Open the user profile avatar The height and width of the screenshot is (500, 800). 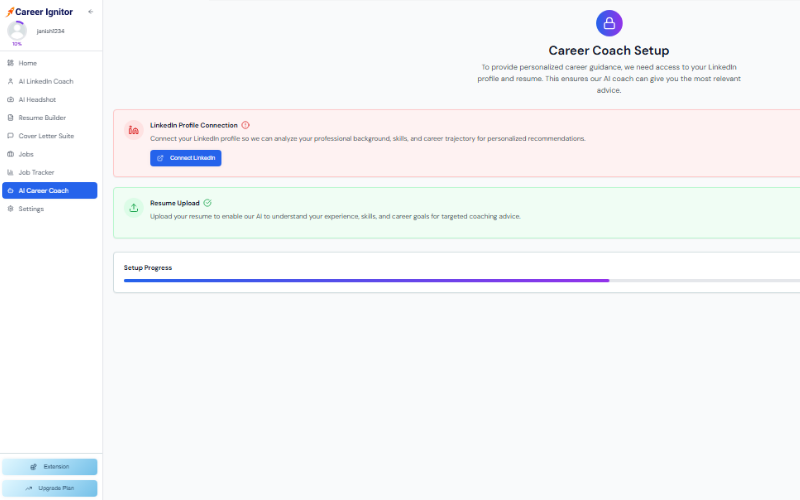[x=16, y=30]
